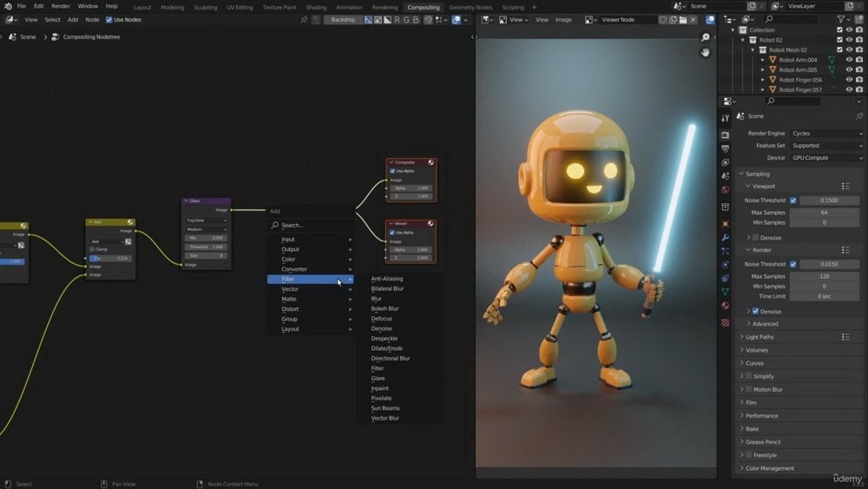The width and height of the screenshot is (868, 489).
Task: Open the Texture properties checker icon
Action: (725, 322)
